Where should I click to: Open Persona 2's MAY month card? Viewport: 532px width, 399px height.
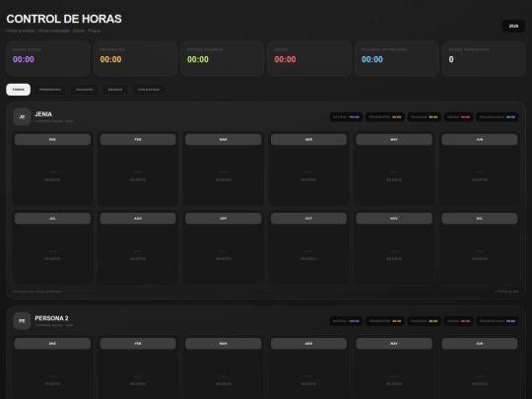pos(394,367)
